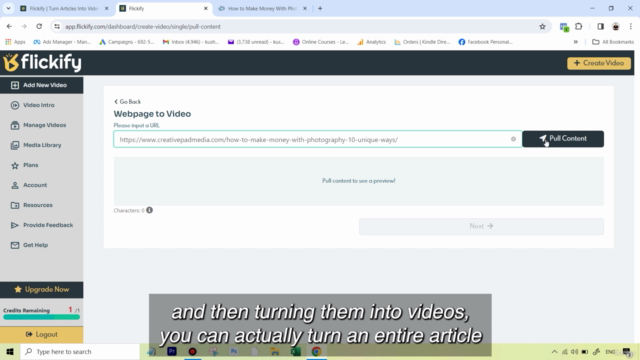This screenshot has width=640, height=360.
Task: Open the Facebook Personal bookmark
Action: 486,42
